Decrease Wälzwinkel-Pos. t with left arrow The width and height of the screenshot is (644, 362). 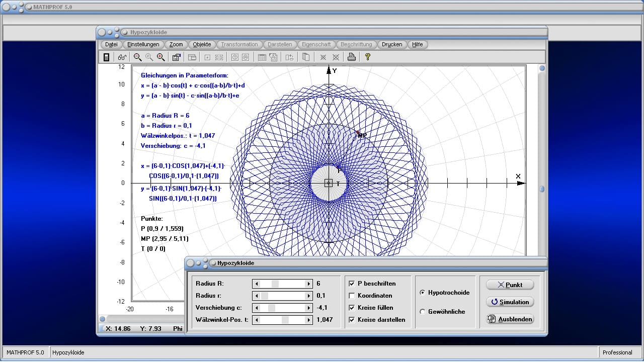[x=256, y=320]
